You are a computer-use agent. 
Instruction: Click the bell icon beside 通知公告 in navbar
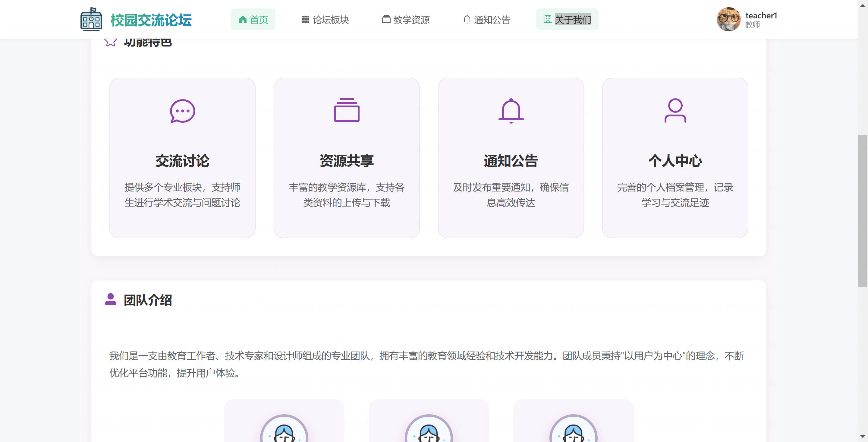(x=467, y=20)
